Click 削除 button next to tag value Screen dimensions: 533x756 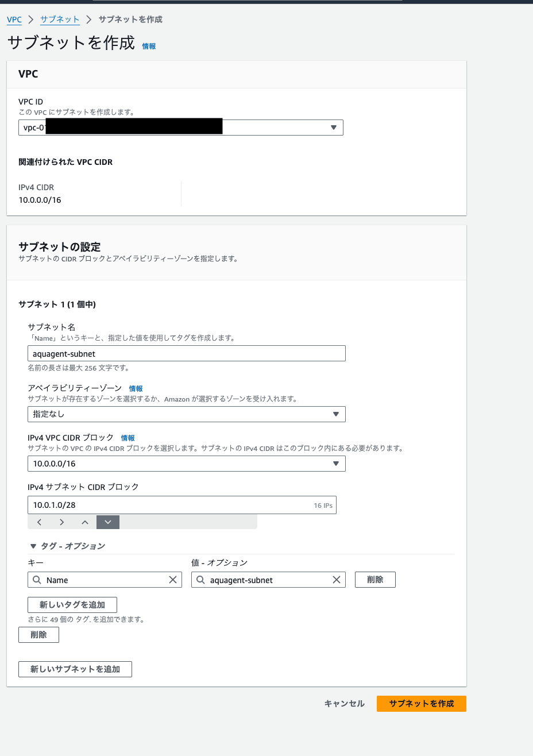(x=375, y=580)
